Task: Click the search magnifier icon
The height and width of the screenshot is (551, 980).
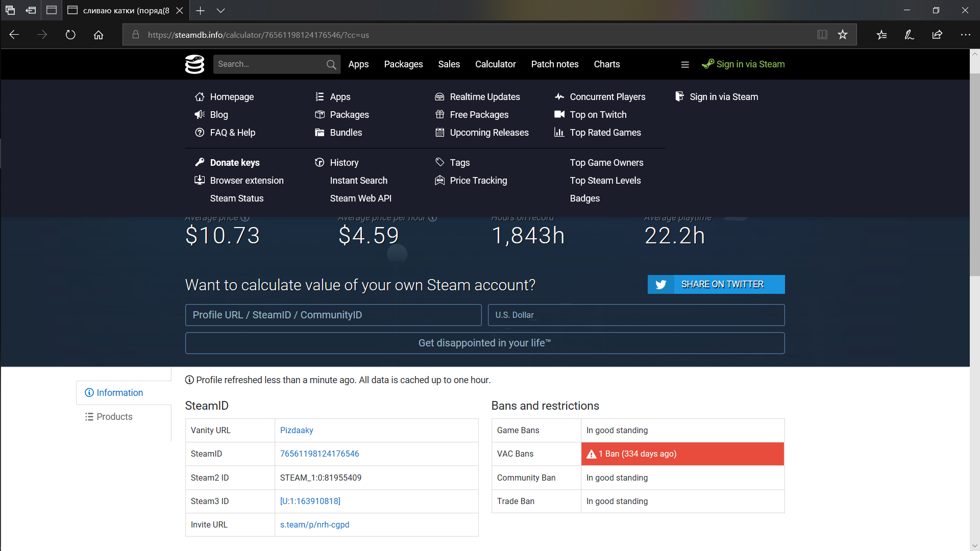Action: (x=331, y=64)
